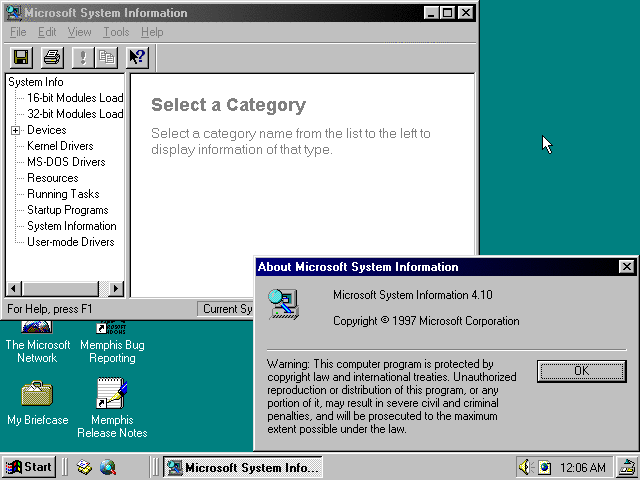Click the System Information title bar icon

point(14,13)
